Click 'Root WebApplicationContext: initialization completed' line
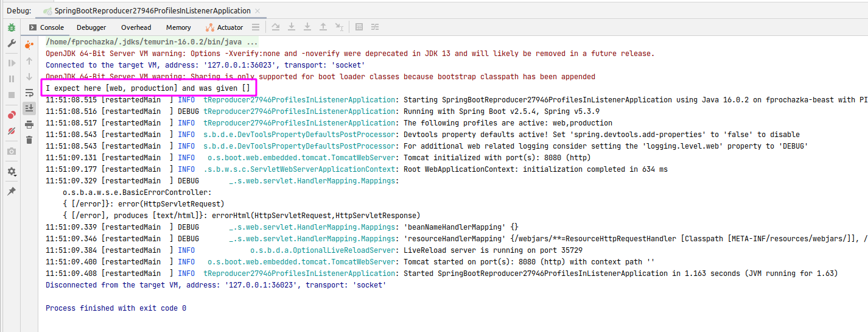The height and width of the screenshot is (332, 868). 357,169
